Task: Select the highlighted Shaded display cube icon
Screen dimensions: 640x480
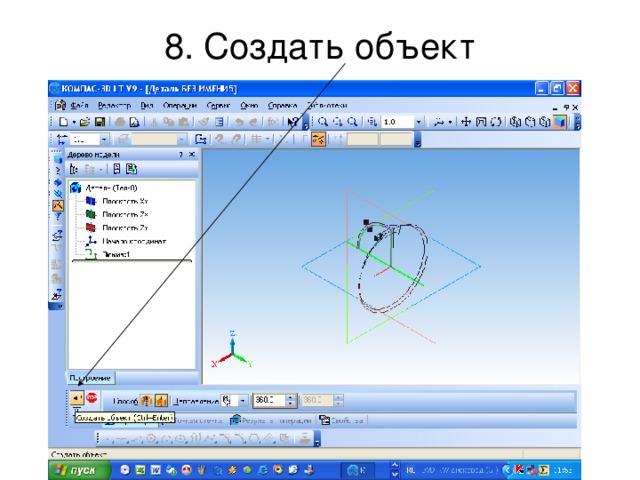Action: (560, 122)
